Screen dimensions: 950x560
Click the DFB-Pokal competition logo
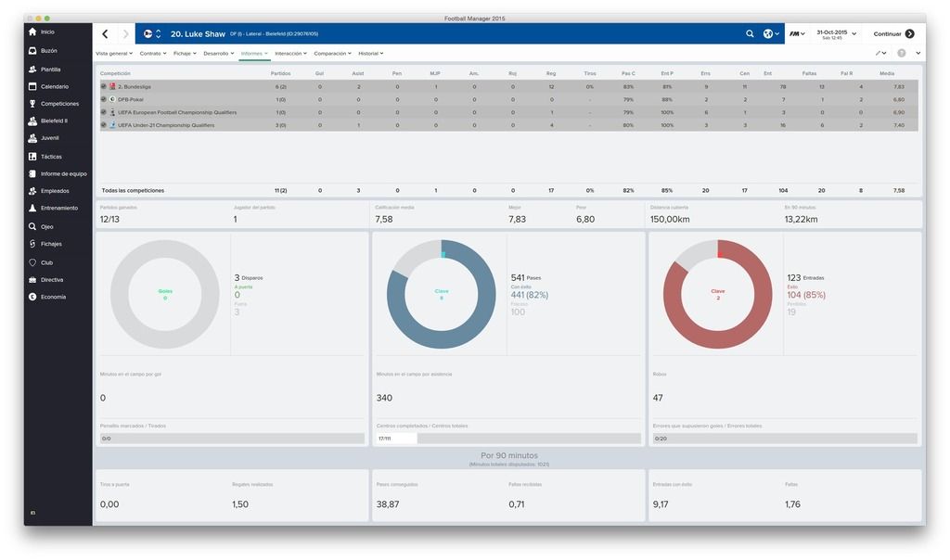[112, 99]
